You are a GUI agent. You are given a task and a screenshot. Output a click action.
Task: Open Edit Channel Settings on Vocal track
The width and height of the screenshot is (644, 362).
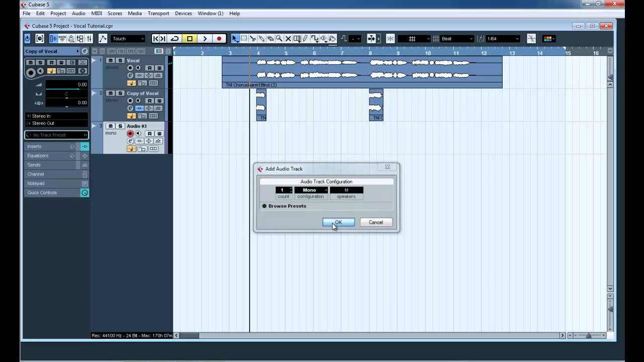pos(130,76)
